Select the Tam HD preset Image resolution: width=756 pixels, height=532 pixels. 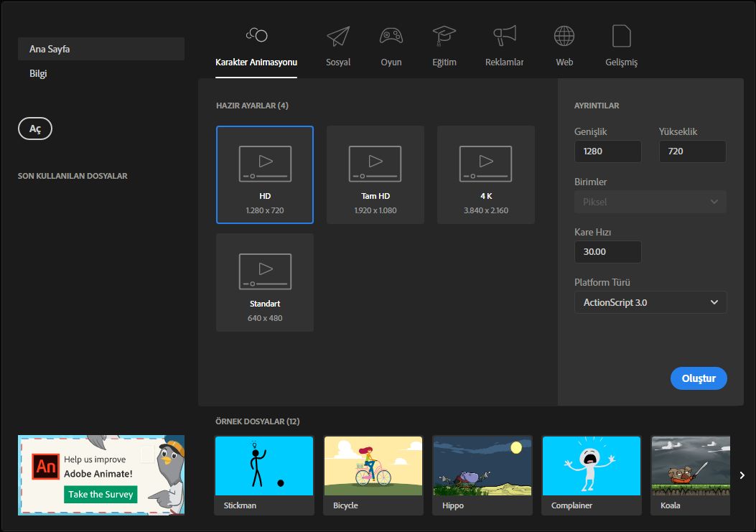(375, 174)
